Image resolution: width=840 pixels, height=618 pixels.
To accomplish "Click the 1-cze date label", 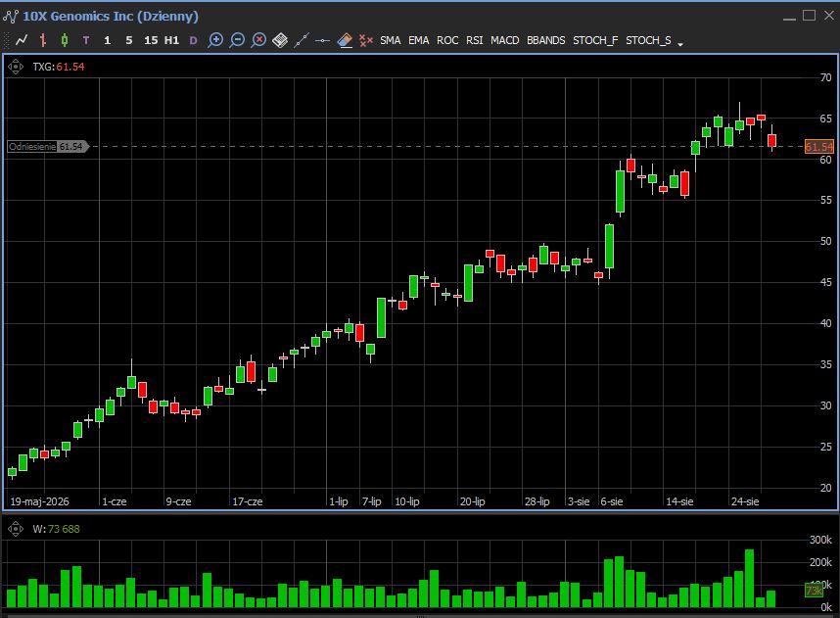I will coord(115,501).
